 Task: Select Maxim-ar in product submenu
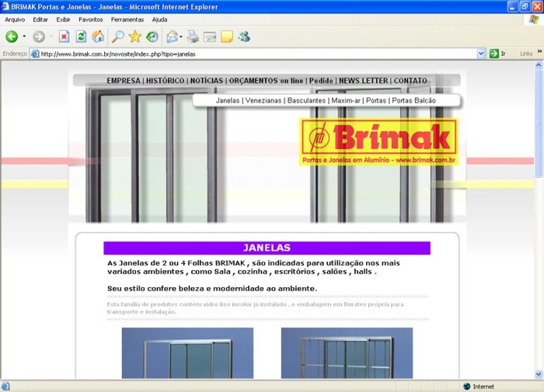(346, 100)
